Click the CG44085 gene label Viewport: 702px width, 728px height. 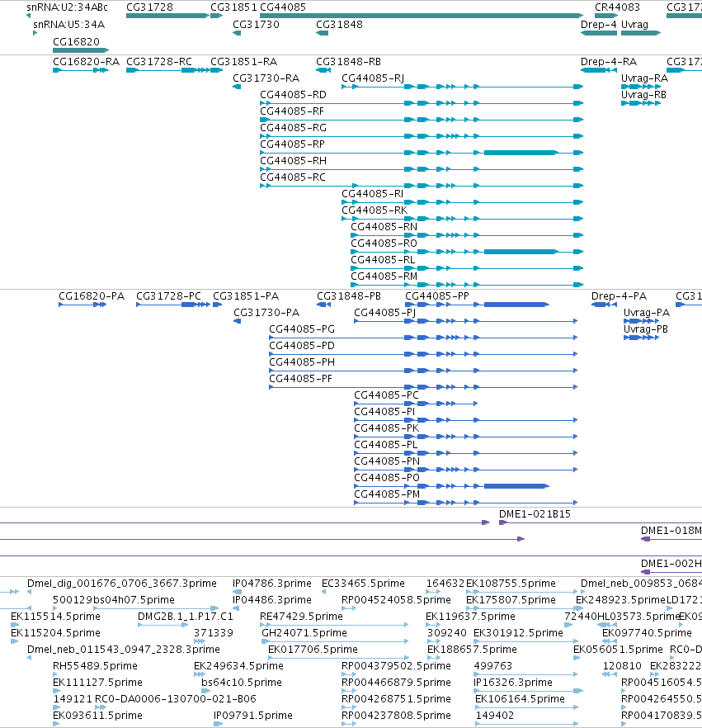coord(283,7)
